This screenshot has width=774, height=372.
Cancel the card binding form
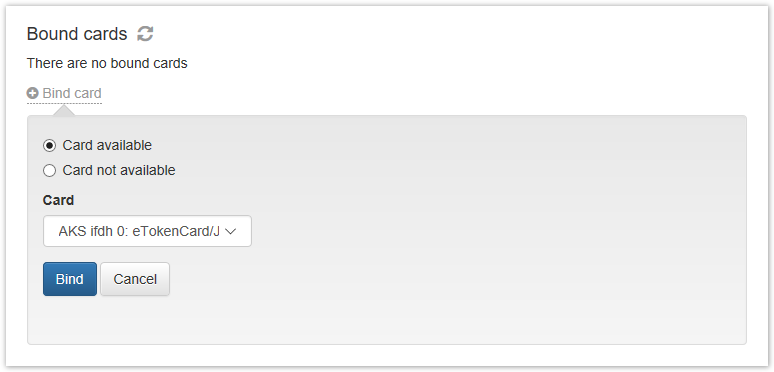coord(135,279)
